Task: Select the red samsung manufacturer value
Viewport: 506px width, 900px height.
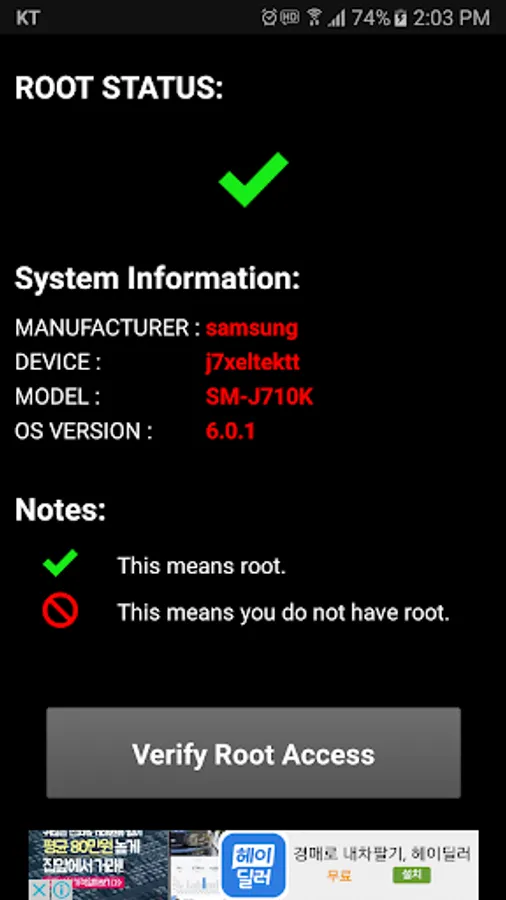Action: pyautogui.click(x=252, y=328)
